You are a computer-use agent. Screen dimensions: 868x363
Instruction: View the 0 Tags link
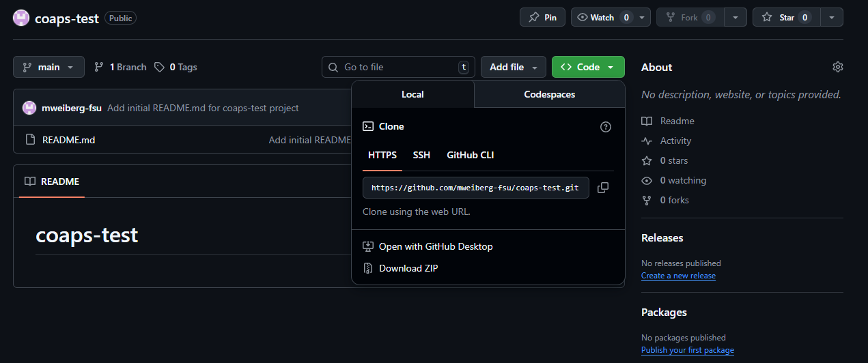[x=176, y=67]
